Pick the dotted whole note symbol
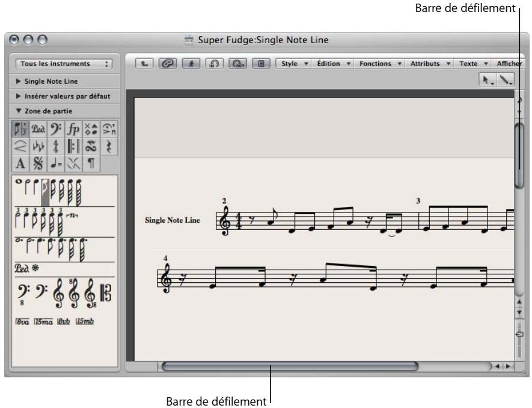Image resolution: width=532 pixels, height=408 pixels. click(19, 241)
